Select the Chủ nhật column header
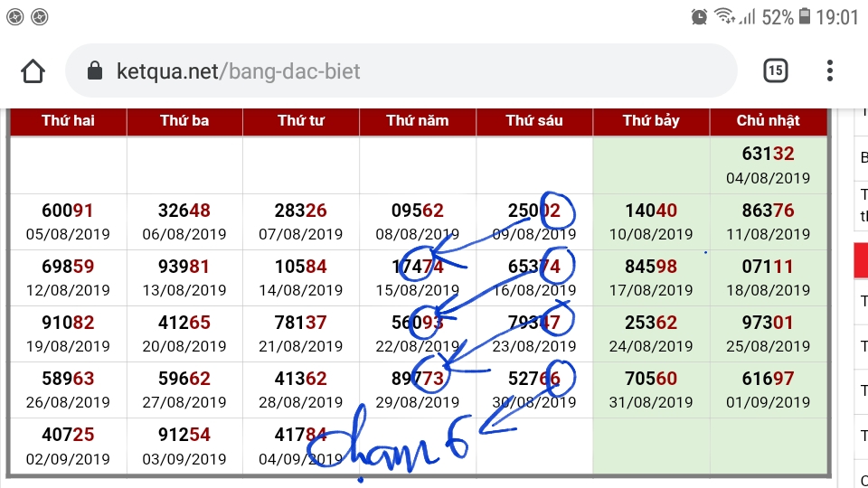868x488 pixels. pyautogui.click(x=768, y=121)
